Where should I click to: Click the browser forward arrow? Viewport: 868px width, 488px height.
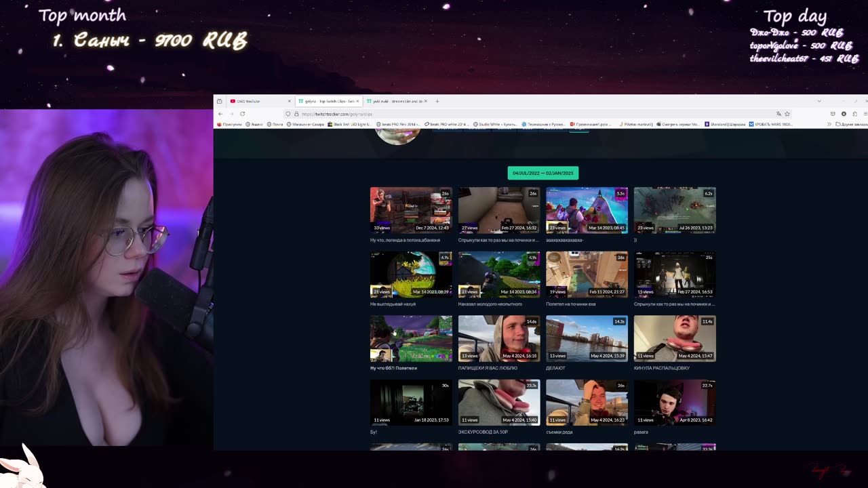231,114
